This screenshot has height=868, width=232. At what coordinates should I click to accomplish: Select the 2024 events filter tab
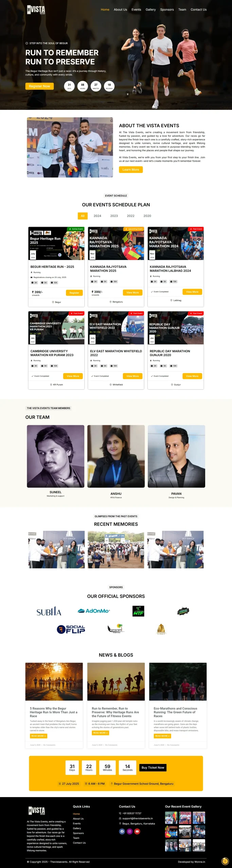pos(97,216)
